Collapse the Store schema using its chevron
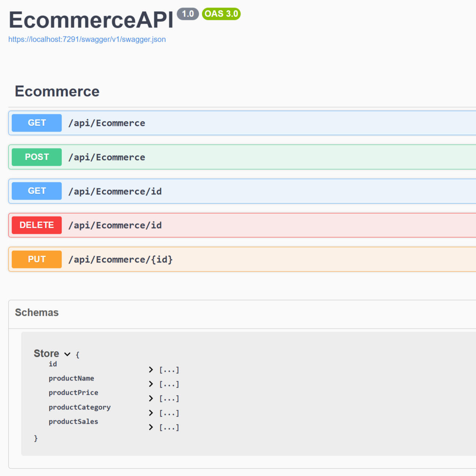The width and height of the screenshot is (476, 476). pos(68,354)
